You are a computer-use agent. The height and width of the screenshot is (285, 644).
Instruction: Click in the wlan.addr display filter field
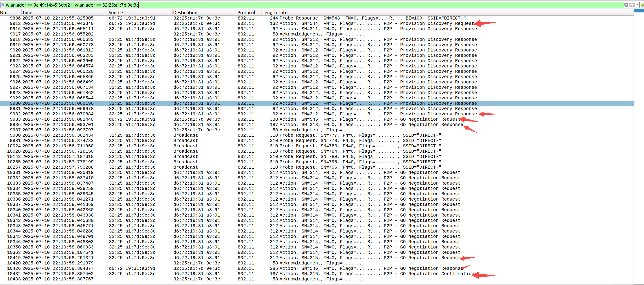(x=305, y=5)
